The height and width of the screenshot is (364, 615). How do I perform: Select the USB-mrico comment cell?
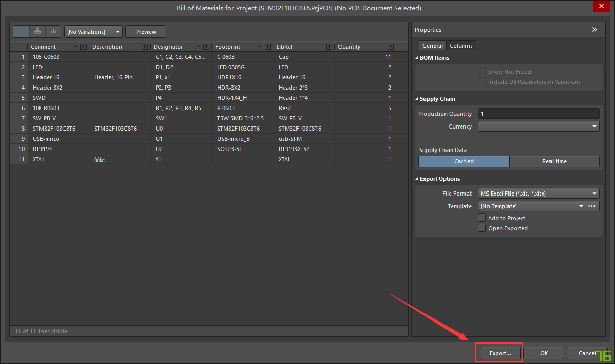point(58,139)
